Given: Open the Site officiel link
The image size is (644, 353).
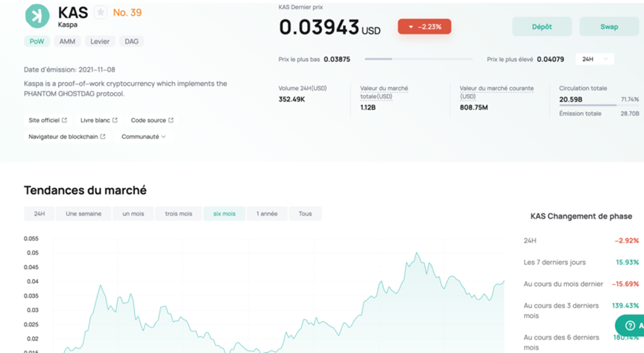Looking at the screenshot, I should click(x=48, y=120).
